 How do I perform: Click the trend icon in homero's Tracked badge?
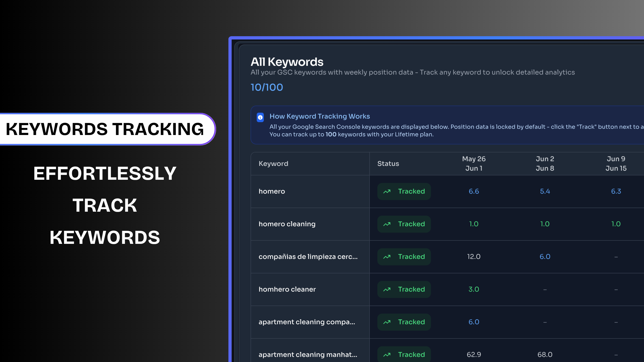point(387,192)
